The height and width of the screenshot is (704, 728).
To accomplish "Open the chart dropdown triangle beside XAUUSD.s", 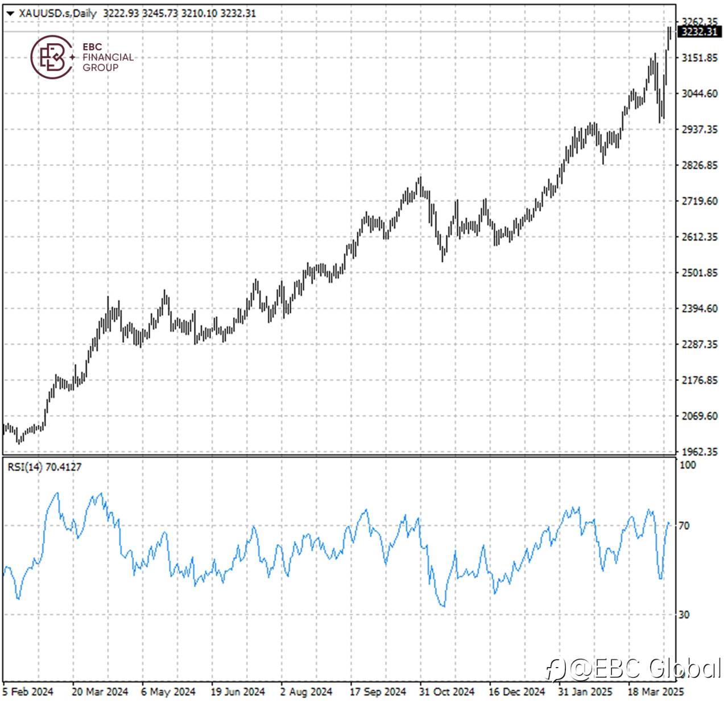I will click(x=10, y=13).
